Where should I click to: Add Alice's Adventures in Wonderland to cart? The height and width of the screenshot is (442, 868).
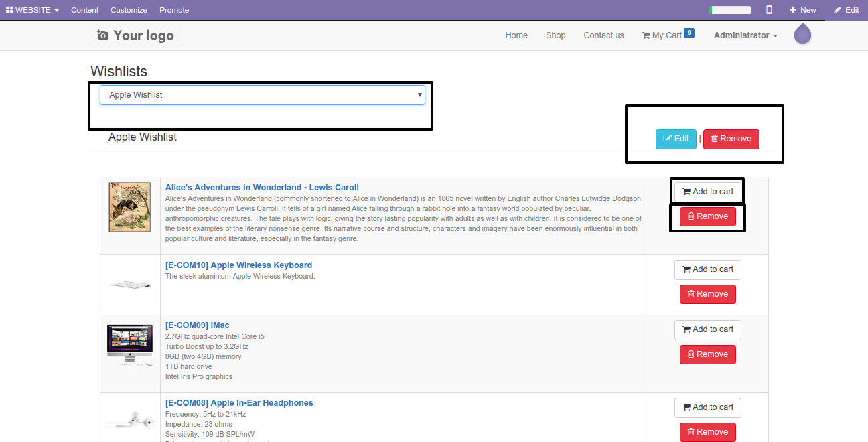click(x=708, y=192)
